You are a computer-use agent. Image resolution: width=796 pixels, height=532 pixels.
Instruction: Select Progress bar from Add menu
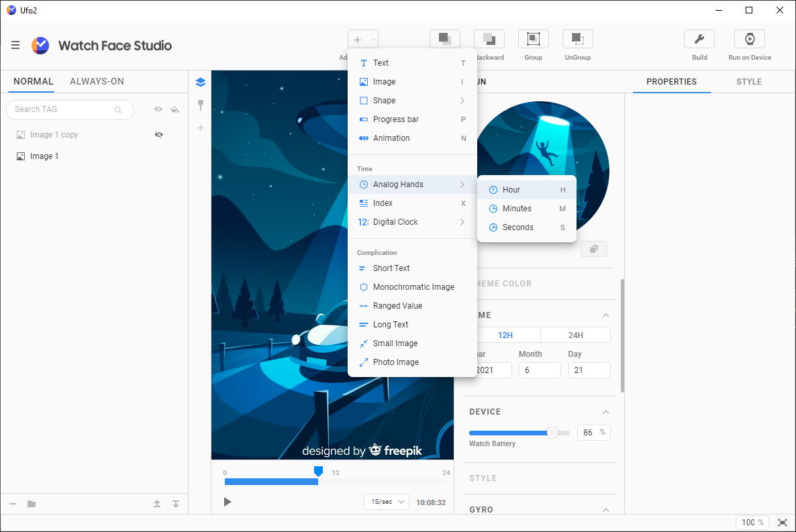pyautogui.click(x=395, y=119)
